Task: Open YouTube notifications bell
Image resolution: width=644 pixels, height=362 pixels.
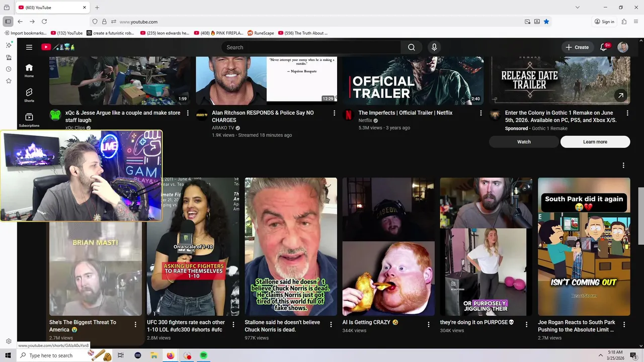Action: click(x=604, y=47)
